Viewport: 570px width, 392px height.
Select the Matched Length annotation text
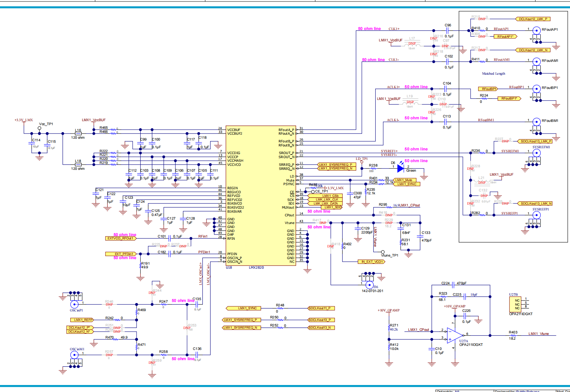pyautogui.click(x=493, y=74)
